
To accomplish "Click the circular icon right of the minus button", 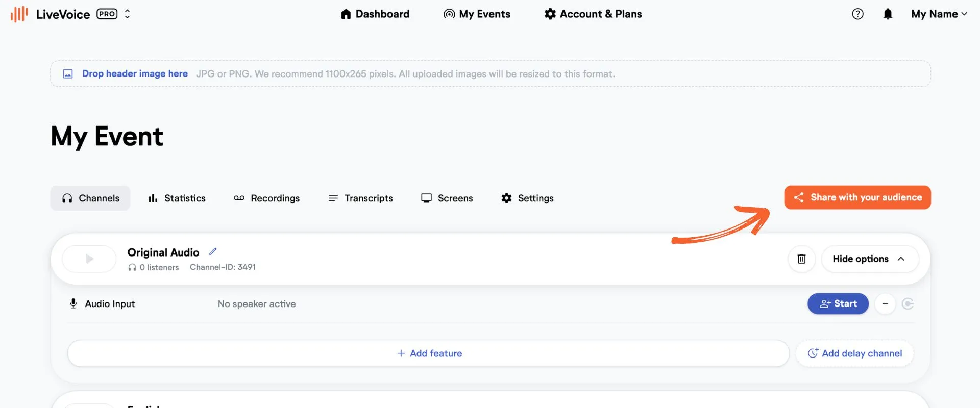I will (908, 304).
